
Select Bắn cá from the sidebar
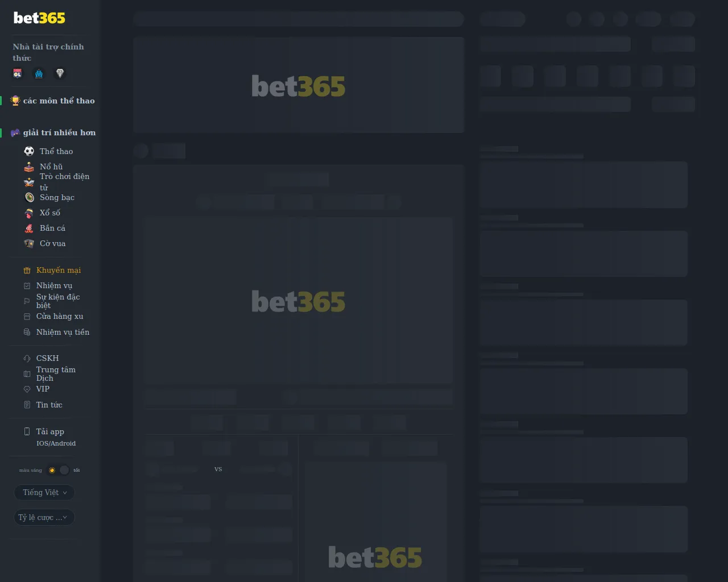coord(52,228)
